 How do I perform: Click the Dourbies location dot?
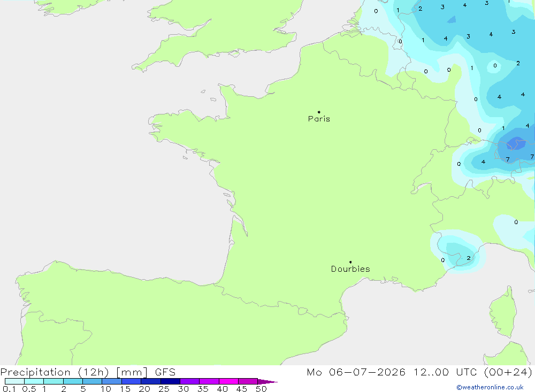pos(350,262)
